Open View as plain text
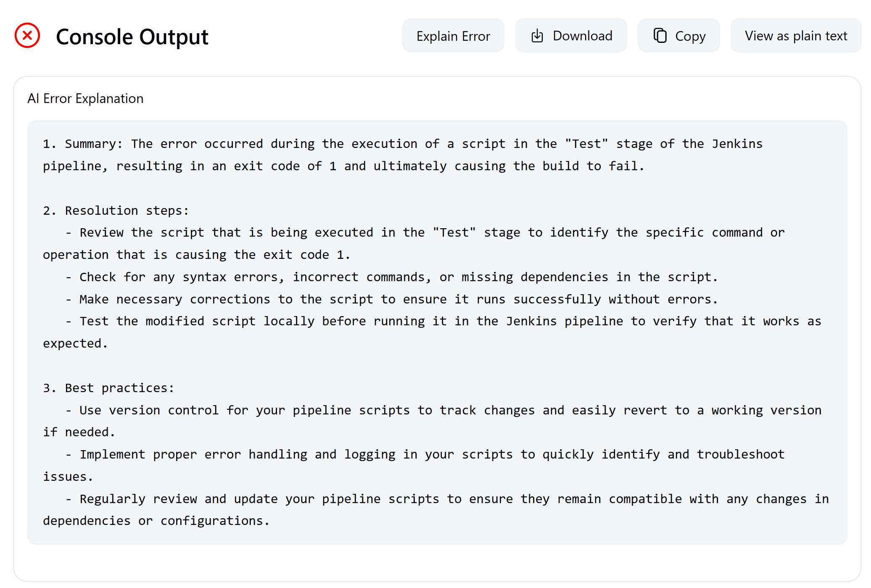The width and height of the screenshot is (871, 588). [795, 36]
